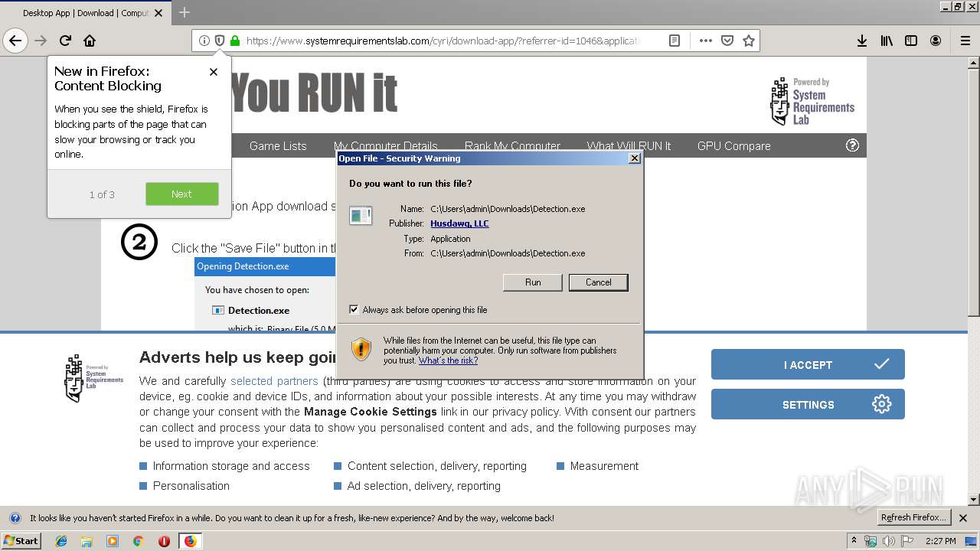The image size is (980, 551).
Task: Open the Firefox account icon
Action: coord(936,41)
